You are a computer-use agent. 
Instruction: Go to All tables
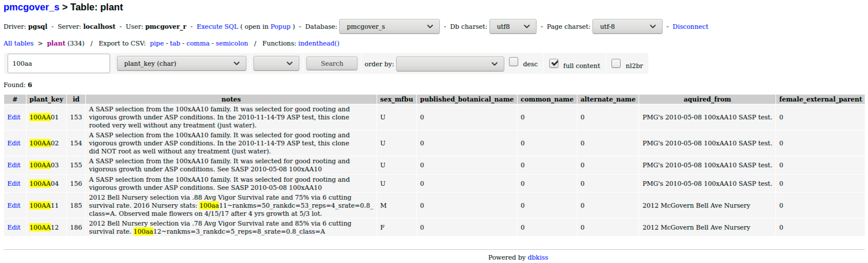[x=19, y=44]
